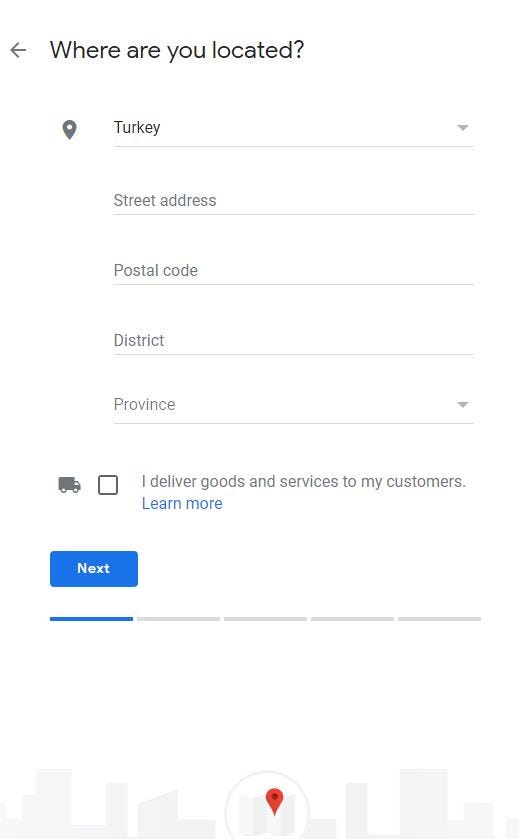The width and height of the screenshot is (519, 839).
Task: Click the 'I deliver goods and services' label
Action: click(303, 482)
